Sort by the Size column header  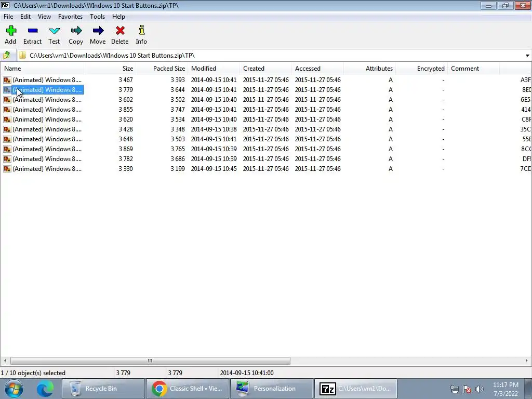point(110,68)
